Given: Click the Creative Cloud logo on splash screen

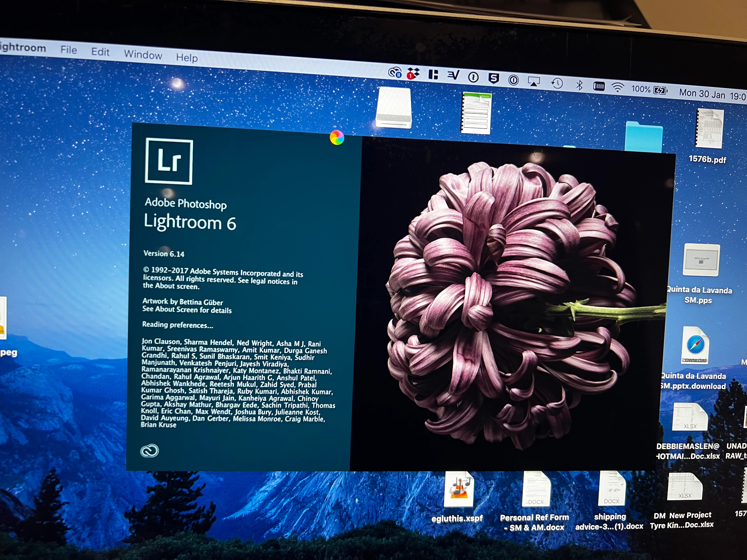Looking at the screenshot, I should point(149,451).
